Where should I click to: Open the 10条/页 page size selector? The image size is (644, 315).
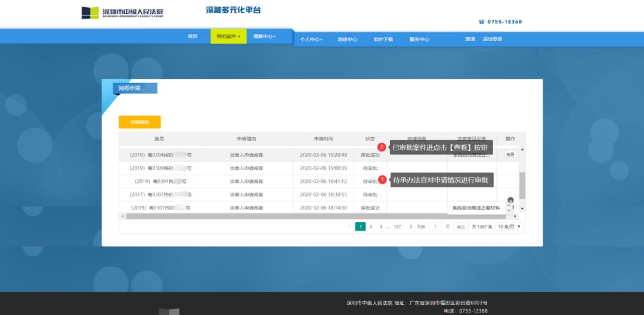pos(510,227)
